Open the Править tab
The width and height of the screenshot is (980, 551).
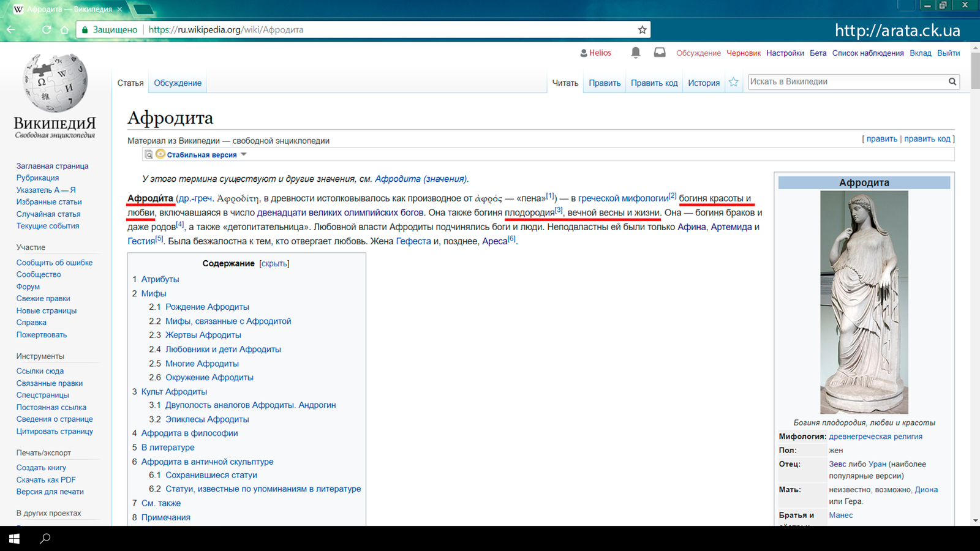tap(605, 83)
